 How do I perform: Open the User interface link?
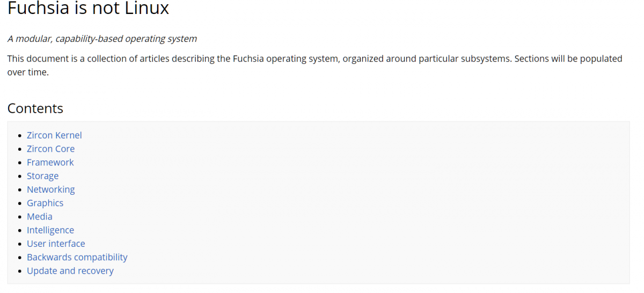click(56, 243)
